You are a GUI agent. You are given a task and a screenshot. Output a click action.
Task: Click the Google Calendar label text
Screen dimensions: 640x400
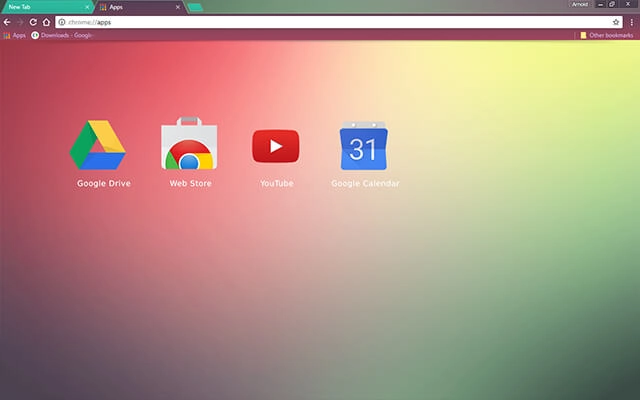pos(365,183)
